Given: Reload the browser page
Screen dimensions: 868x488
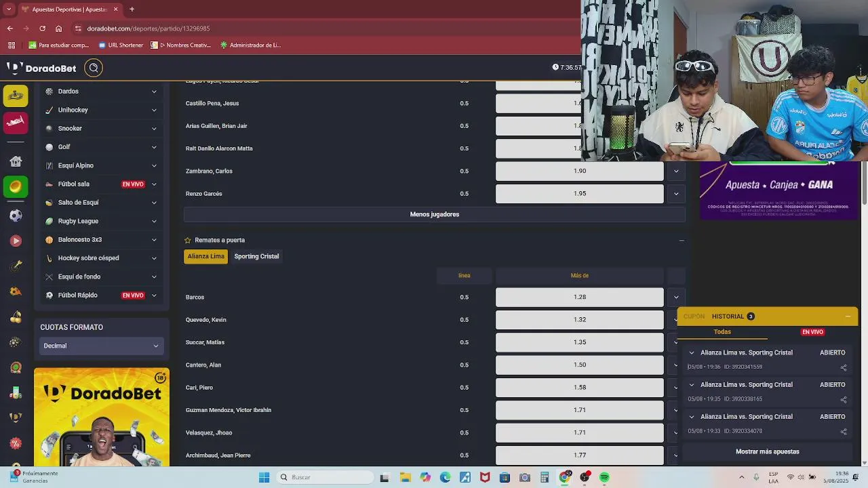Looking at the screenshot, I should click(42, 28).
